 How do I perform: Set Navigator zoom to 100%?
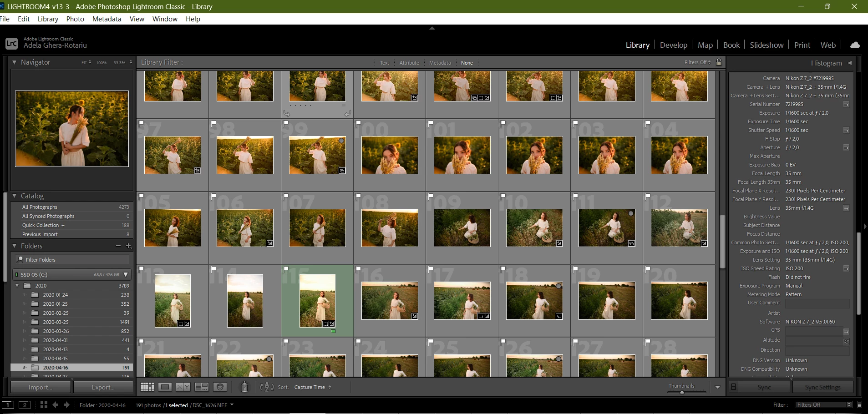[x=102, y=63]
